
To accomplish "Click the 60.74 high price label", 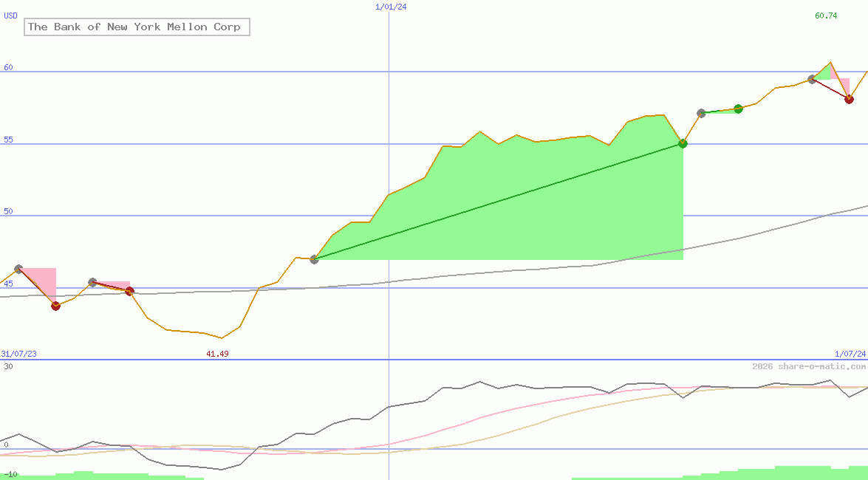I will (826, 16).
